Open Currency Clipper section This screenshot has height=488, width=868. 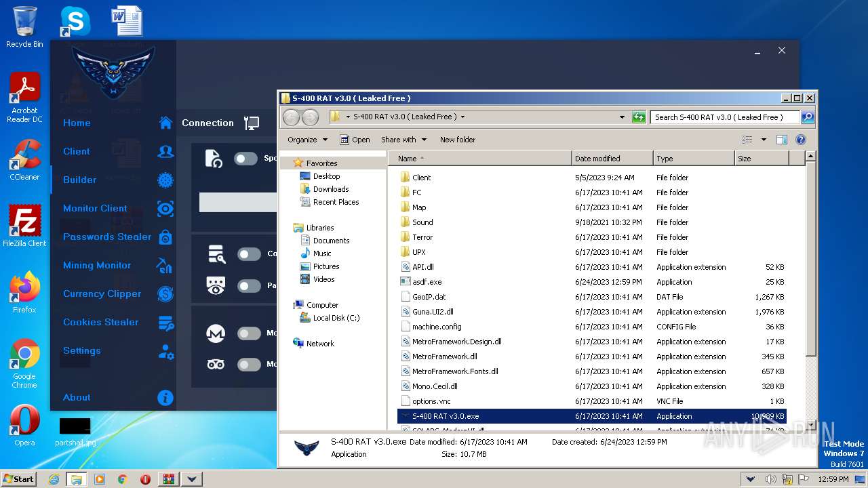click(102, 293)
